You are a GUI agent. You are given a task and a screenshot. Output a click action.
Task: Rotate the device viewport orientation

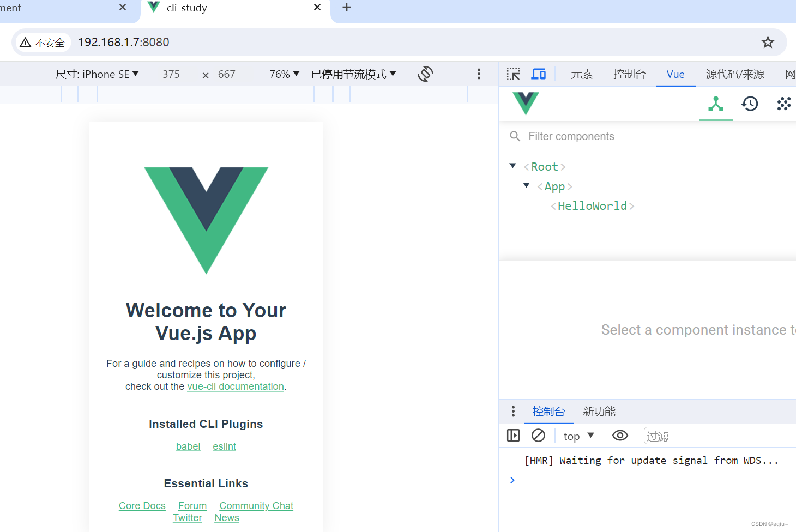click(x=425, y=74)
